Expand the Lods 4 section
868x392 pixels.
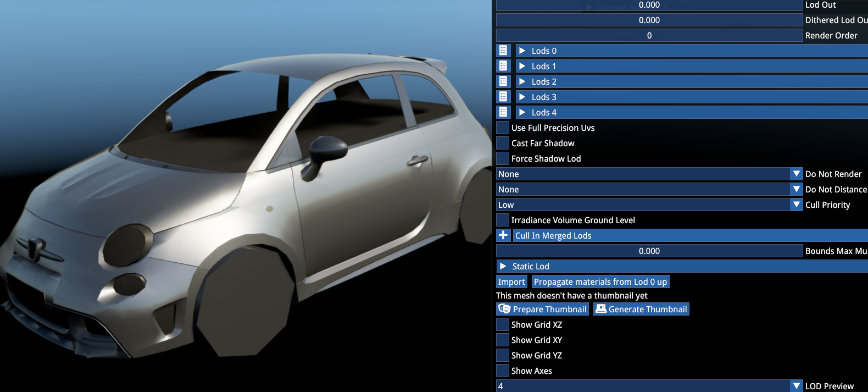522,112
